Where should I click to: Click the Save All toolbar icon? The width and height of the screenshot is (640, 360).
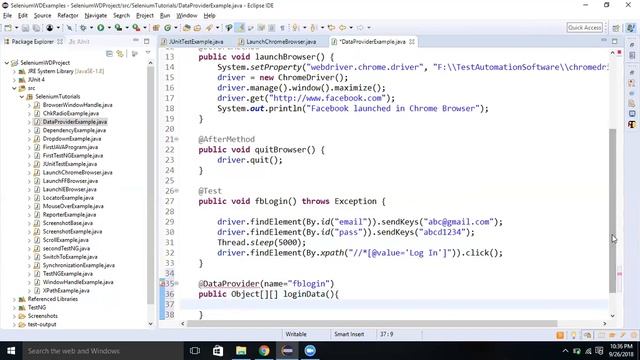(36, 28)
